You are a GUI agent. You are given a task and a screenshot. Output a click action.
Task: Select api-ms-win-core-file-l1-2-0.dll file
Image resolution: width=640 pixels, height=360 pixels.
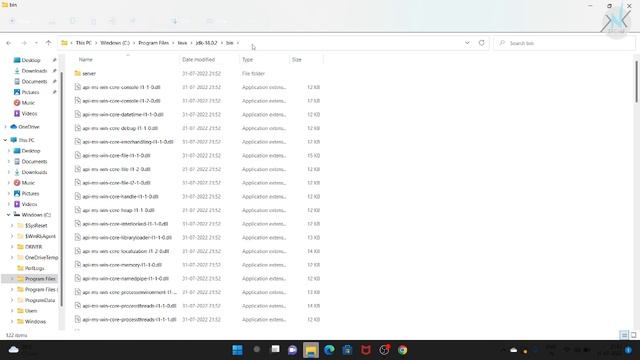116,169
